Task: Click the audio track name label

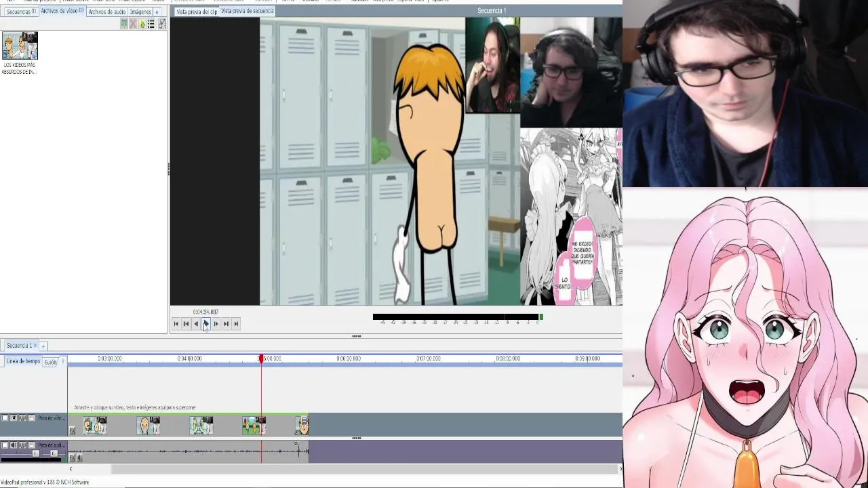Action: tap(52, 445)
